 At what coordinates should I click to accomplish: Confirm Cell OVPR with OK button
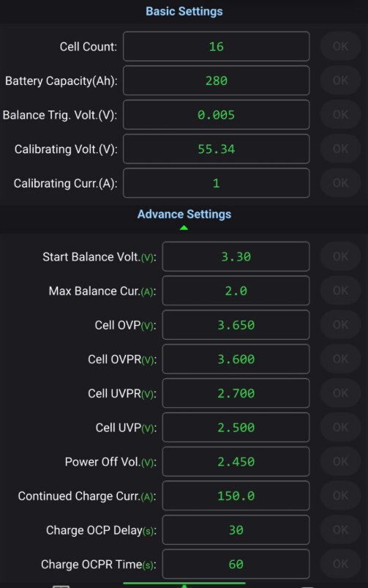point(340,359)
